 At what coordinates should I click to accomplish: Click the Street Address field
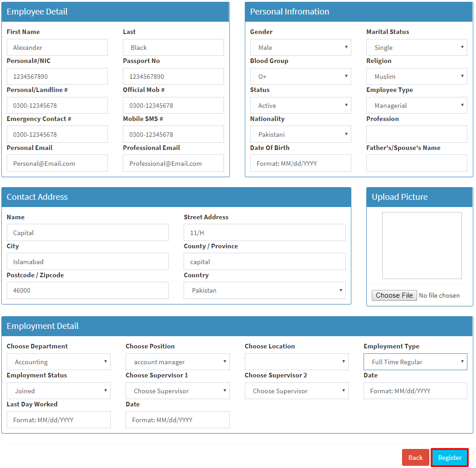(x=264, y=232)
